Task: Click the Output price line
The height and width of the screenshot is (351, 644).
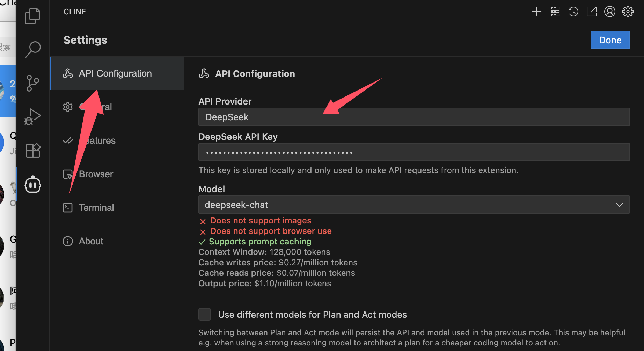Action: (x=265, y=284)
